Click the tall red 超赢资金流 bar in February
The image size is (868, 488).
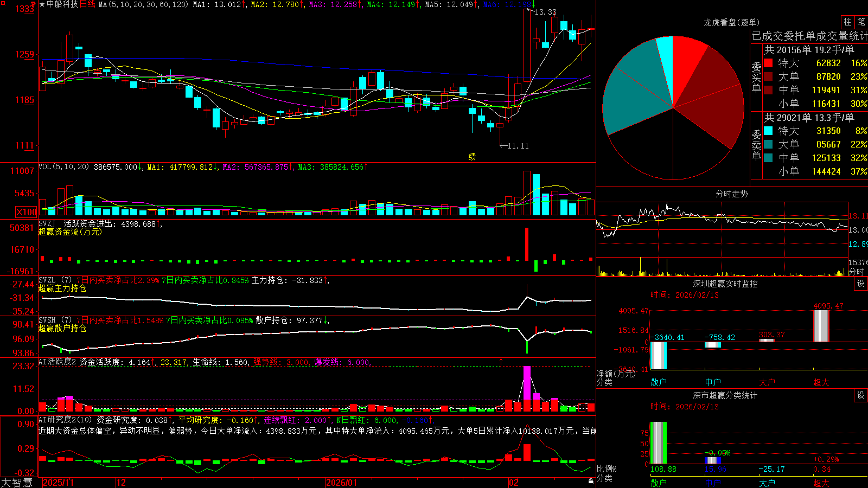[526, 244]
